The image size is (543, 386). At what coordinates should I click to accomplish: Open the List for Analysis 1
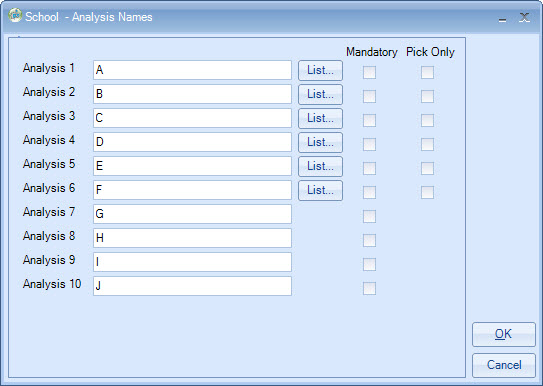click(x=320, y=70)
